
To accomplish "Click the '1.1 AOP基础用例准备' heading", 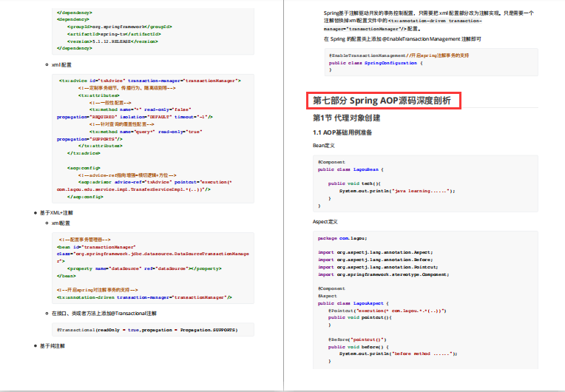I will coord(342,132).
